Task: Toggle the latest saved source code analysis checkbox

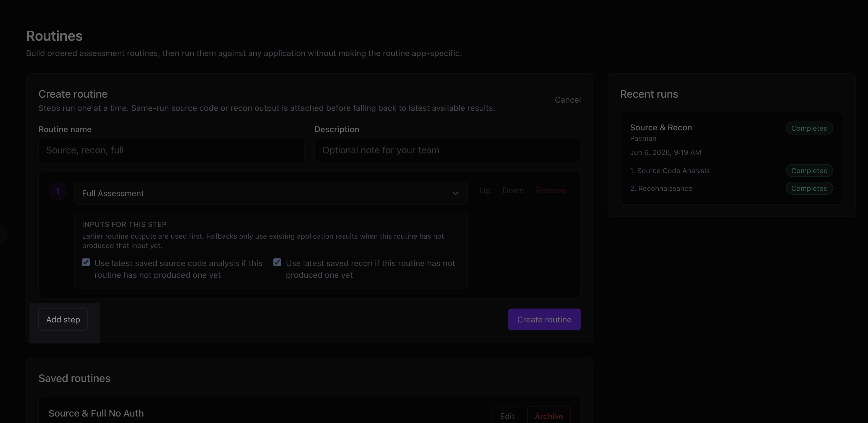Action: pyautogui.click(x=86, y=262)
